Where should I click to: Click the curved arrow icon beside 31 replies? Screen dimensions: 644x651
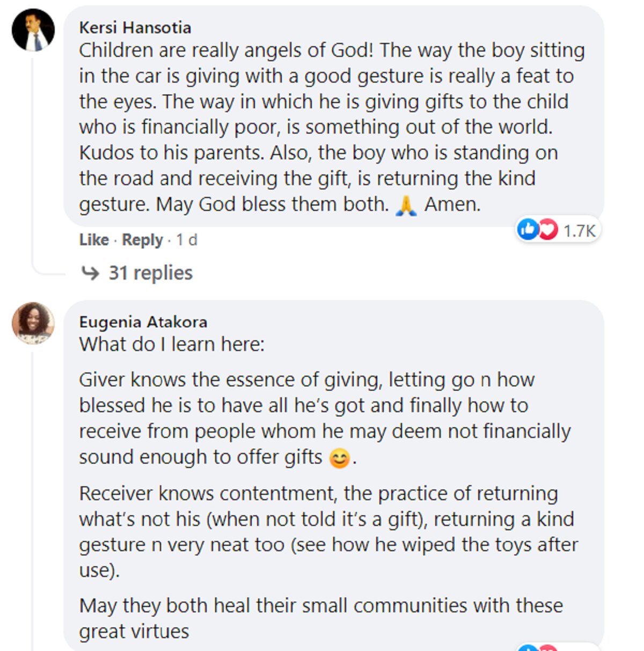(x=90, y=273)
